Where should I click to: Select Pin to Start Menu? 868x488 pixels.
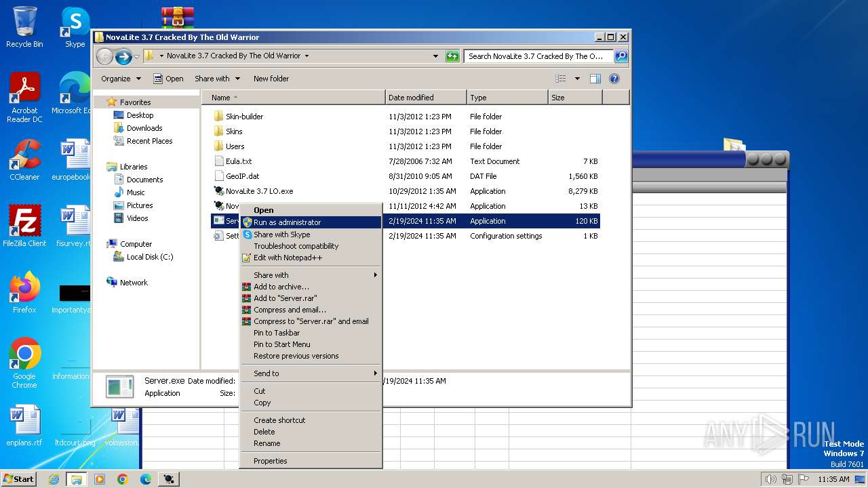[x=311, y=344]
